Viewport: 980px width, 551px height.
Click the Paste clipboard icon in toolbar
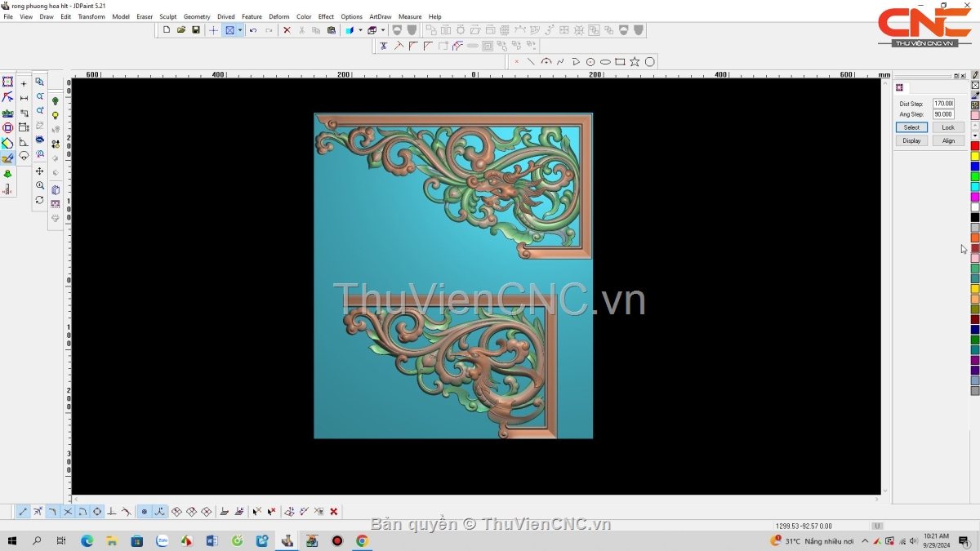(x=331, y=30)
